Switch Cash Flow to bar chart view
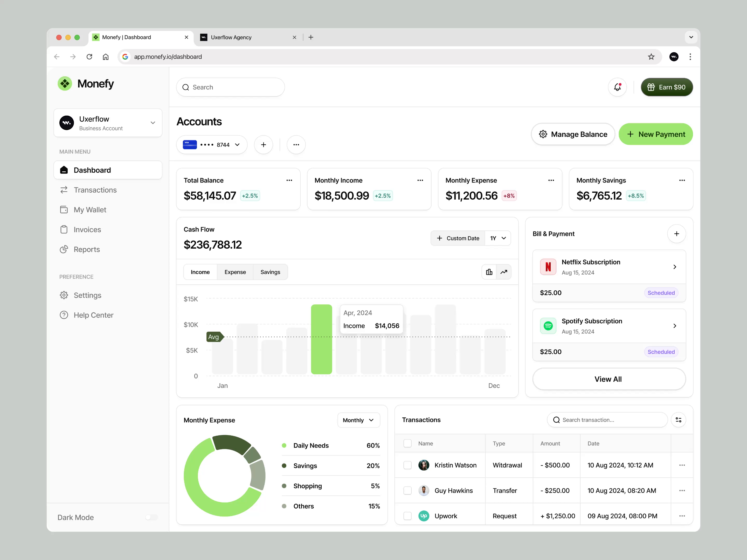Image resolution: width=747 pixels, height=560 pixels. 489,272
